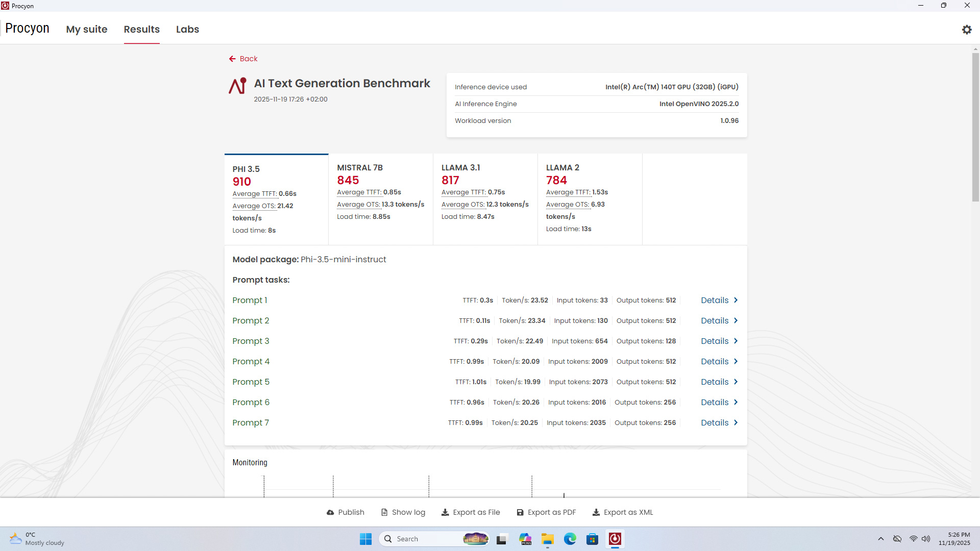Open Task View from the taskbar
Image resolution: width=980 pixels, height=551 pixels.
pos(502,539)
